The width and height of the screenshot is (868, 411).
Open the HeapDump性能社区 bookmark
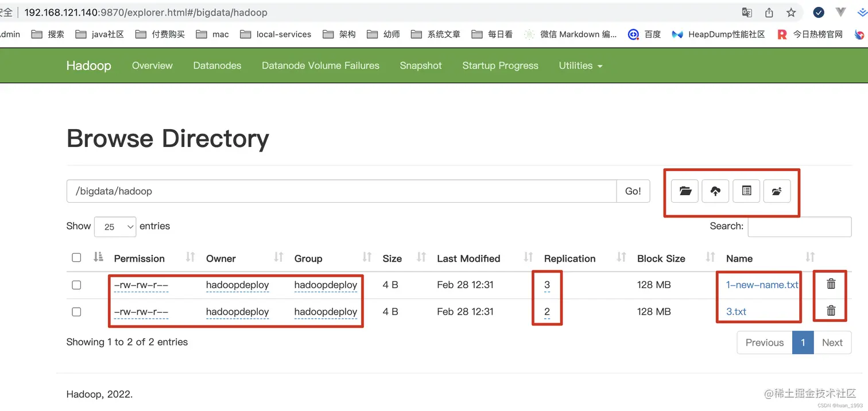click(x=718, y=34)
